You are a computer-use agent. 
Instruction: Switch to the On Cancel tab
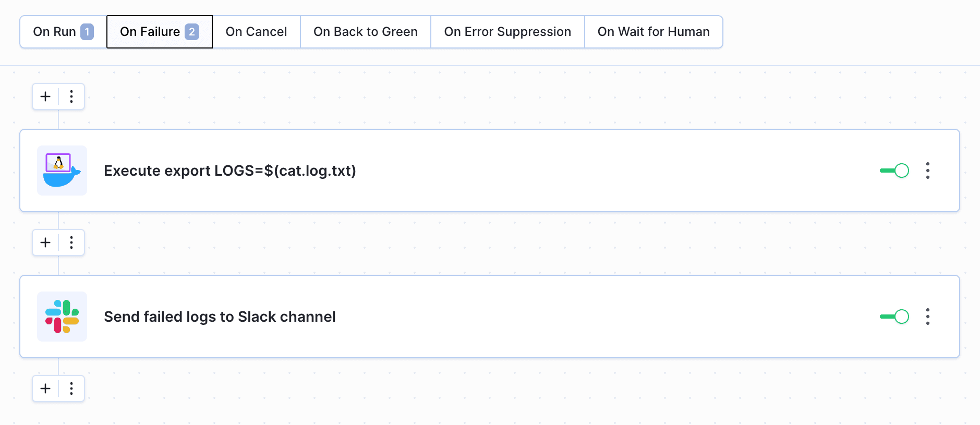pos(256,32)
